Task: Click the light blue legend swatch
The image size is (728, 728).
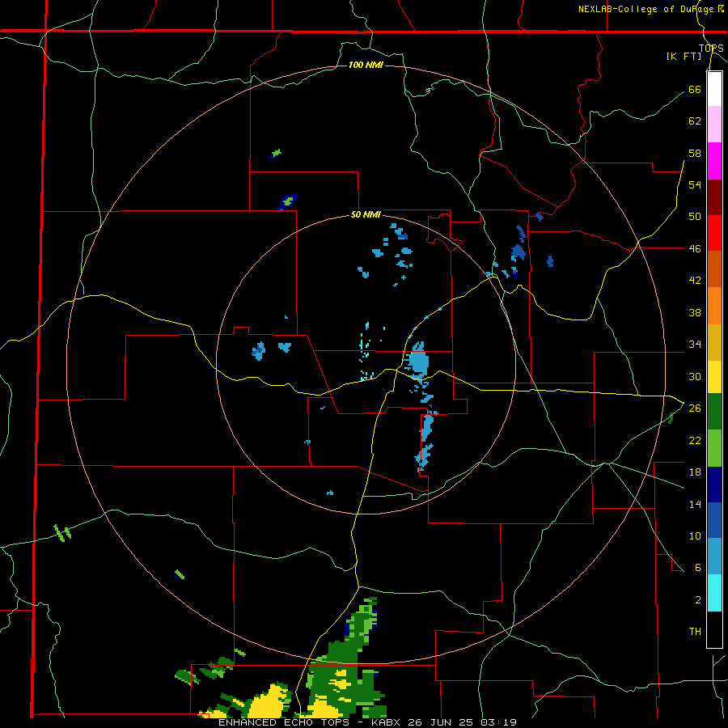Action: pos(714,557)
